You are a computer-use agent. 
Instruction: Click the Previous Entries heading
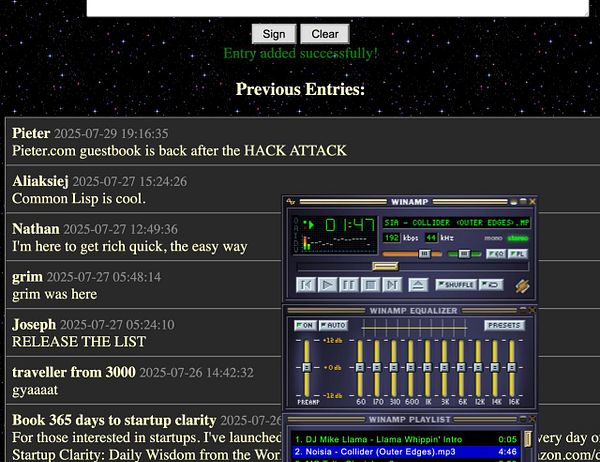[x=300, y=89]
